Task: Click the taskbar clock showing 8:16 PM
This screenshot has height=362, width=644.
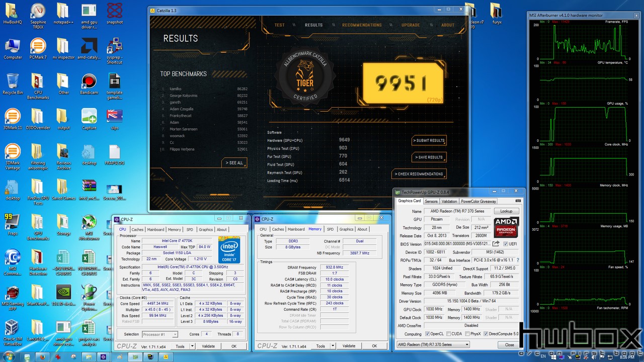Action: click(627, 356)
